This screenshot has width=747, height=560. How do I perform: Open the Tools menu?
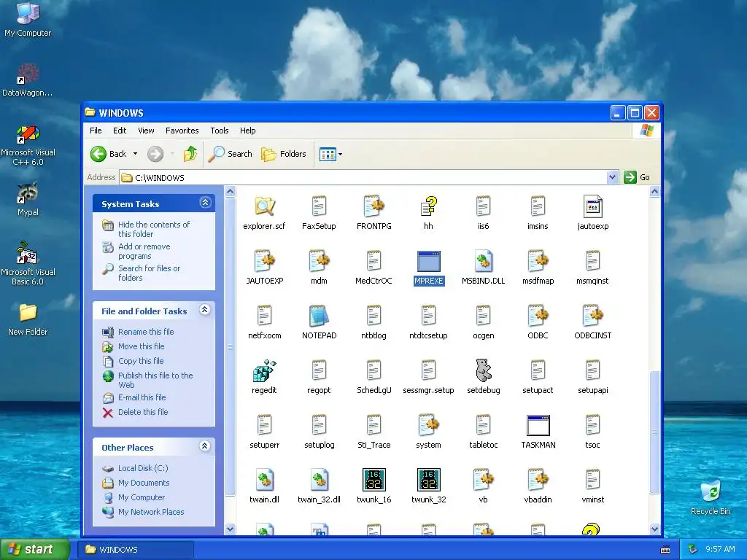click(x=219, y=131)
